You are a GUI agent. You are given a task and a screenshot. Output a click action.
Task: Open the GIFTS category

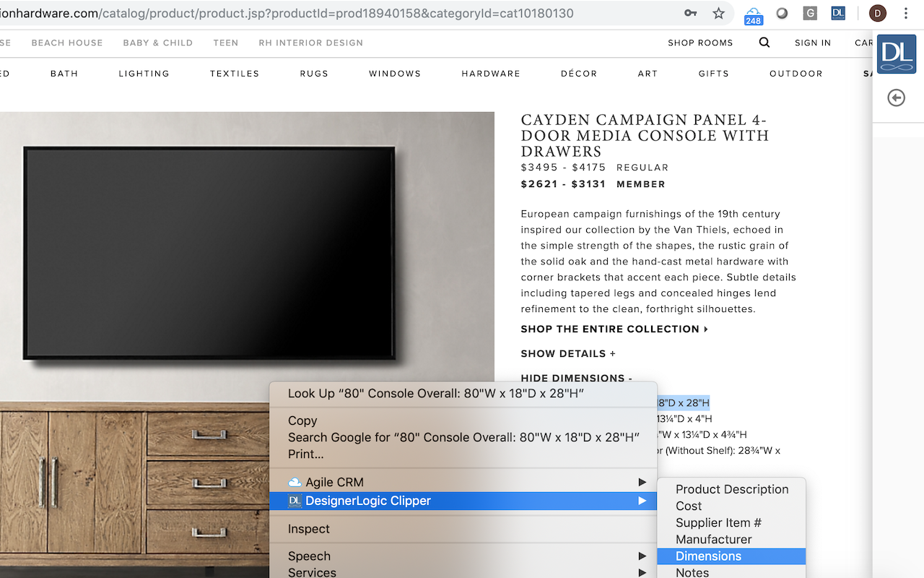[x=714, y=74]
